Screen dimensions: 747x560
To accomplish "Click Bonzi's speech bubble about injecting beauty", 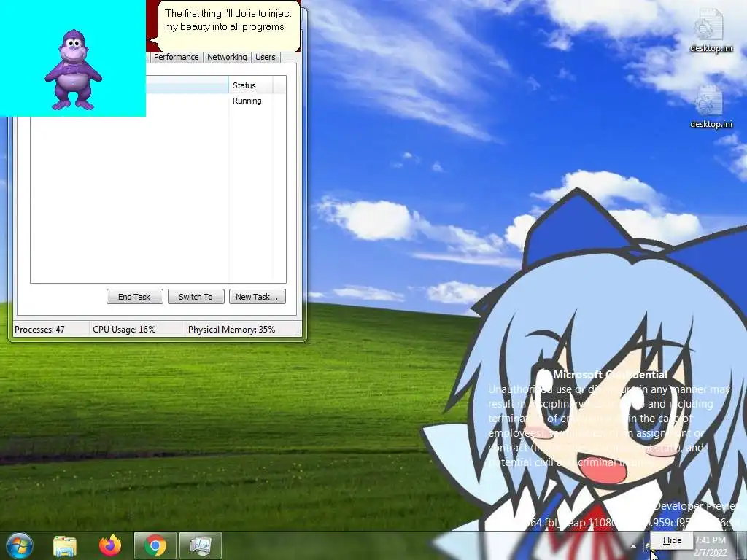I will [228, 26].
